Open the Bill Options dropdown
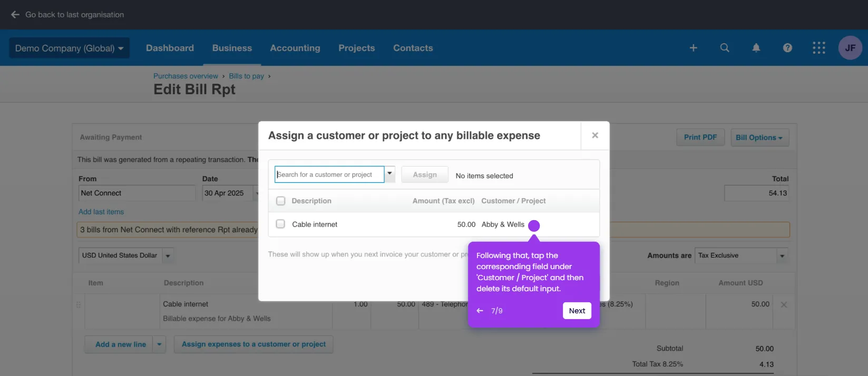Viewport: 868px width, 376px height. click(x=759, y=137)
